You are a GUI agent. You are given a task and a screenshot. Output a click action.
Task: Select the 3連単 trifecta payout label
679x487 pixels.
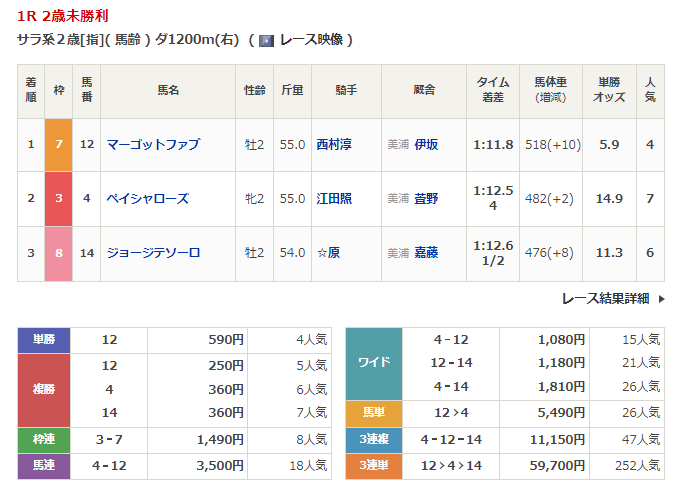tap(373, 465)
